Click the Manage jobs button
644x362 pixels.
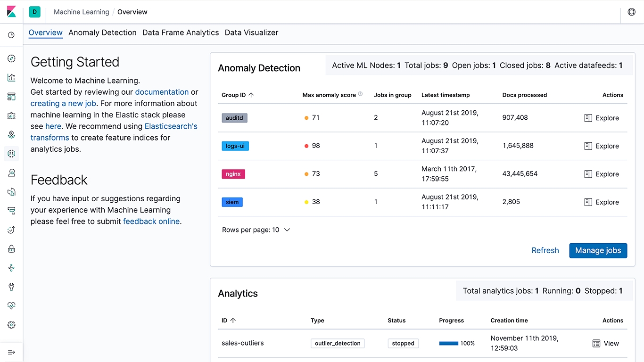[x=598, y=250]
